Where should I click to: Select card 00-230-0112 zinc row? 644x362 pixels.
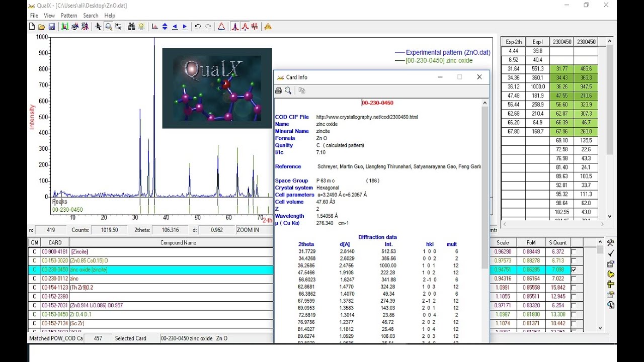click(x=151, y=279)
